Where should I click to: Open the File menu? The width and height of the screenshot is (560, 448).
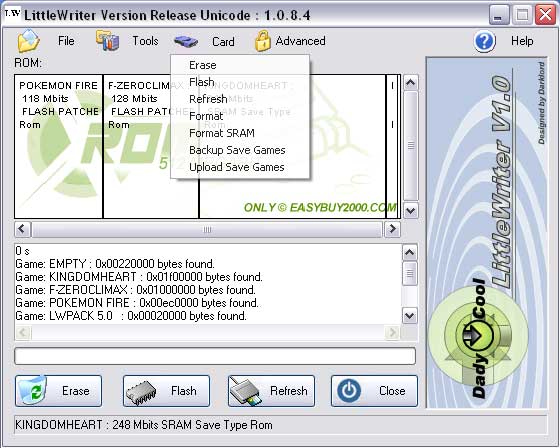click(66, 41)
